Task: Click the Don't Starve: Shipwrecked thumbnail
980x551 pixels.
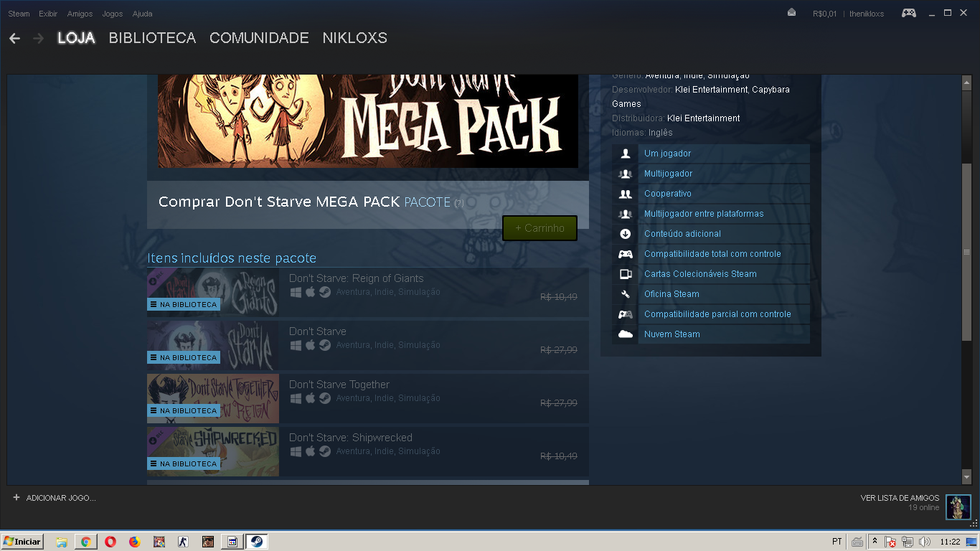Action: 213,451
